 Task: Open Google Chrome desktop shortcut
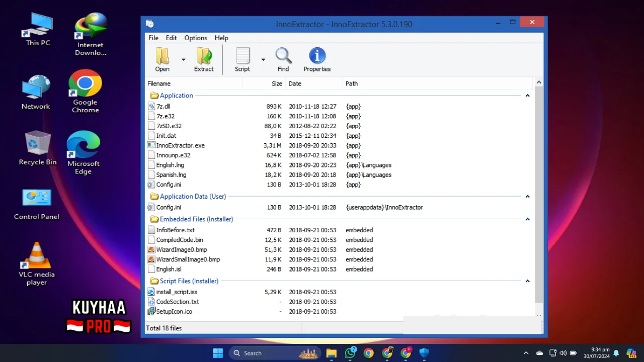pyautogui.click(x=86, y=91)
